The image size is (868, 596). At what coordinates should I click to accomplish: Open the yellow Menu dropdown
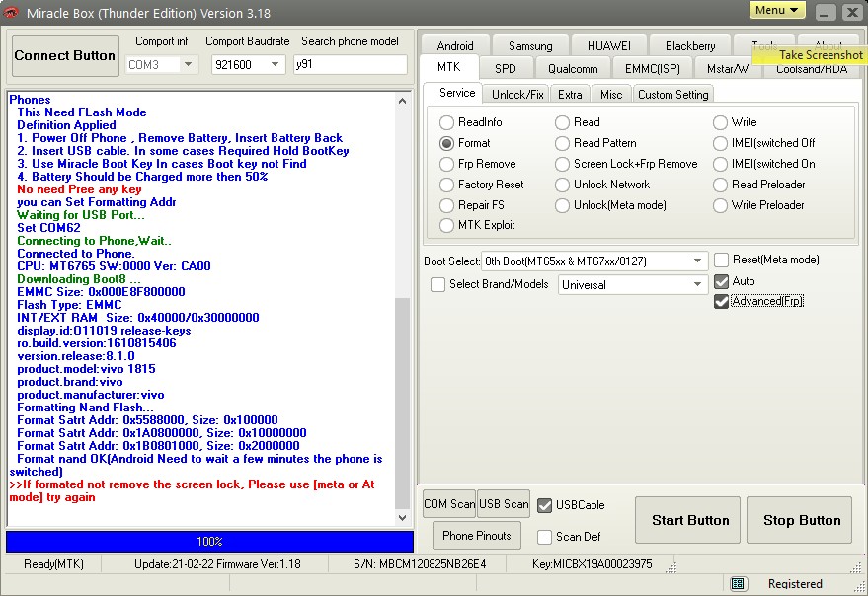tap(777, 10)
